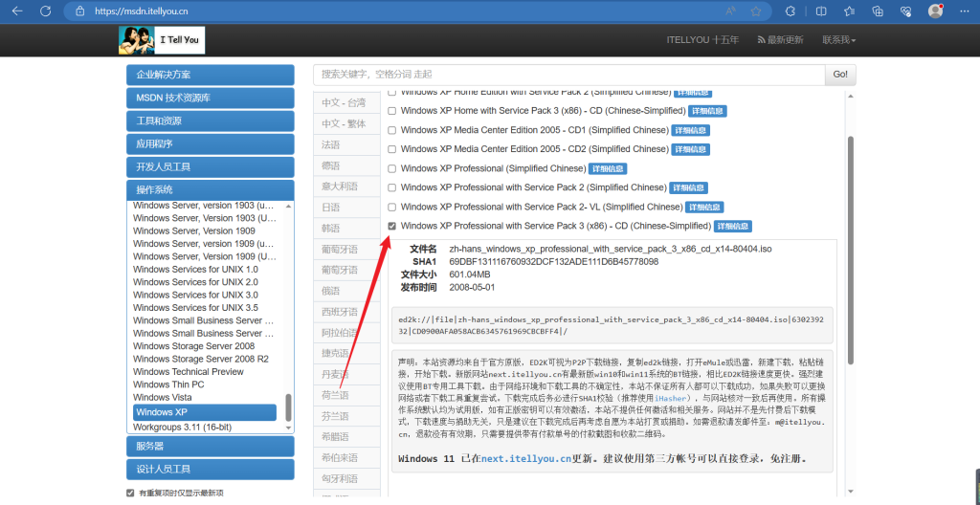Check Windows XP Media Center Edition 2005 CD1
The image size is (980, 505).
[392, 131]
